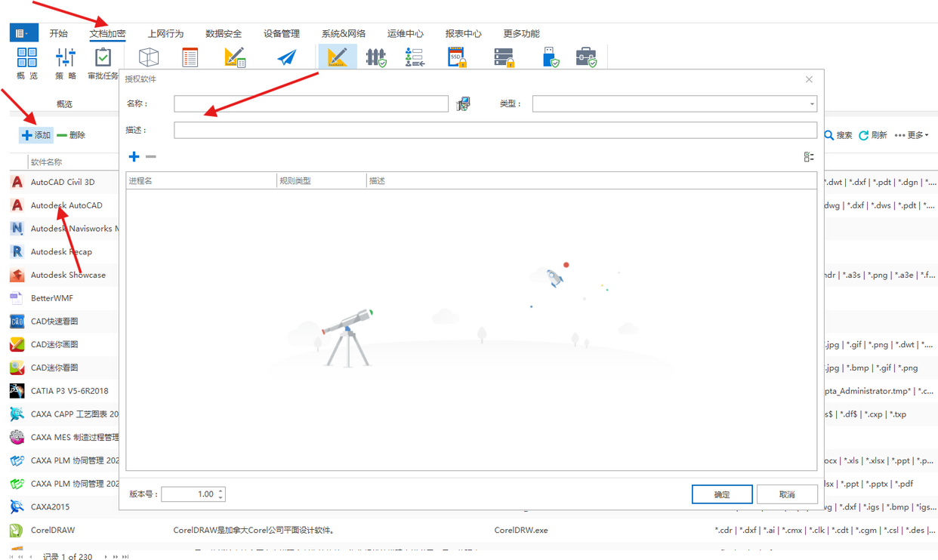Increase version number with up stepper arrow
The image size is (938, 560).
tap(221, 491)
